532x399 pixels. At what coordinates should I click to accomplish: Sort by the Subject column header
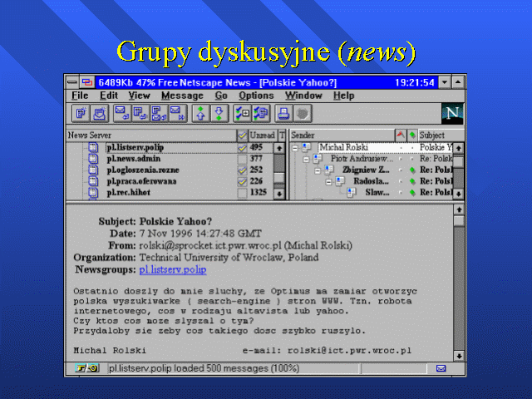coord(441,135)
